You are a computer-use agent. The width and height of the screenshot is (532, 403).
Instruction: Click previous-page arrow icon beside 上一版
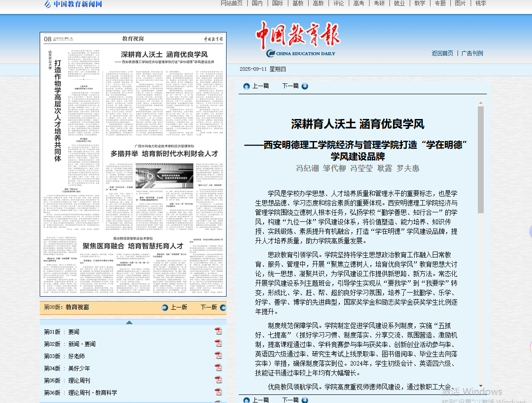point(165,307)
